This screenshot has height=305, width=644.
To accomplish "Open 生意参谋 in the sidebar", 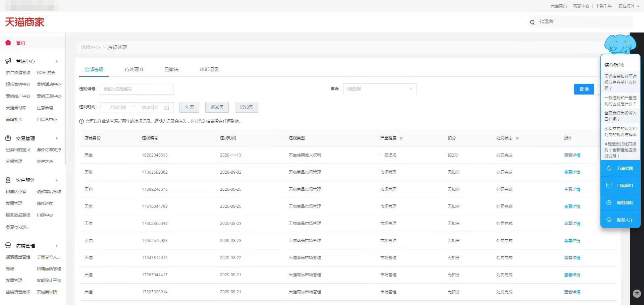I will coord(45,108).
